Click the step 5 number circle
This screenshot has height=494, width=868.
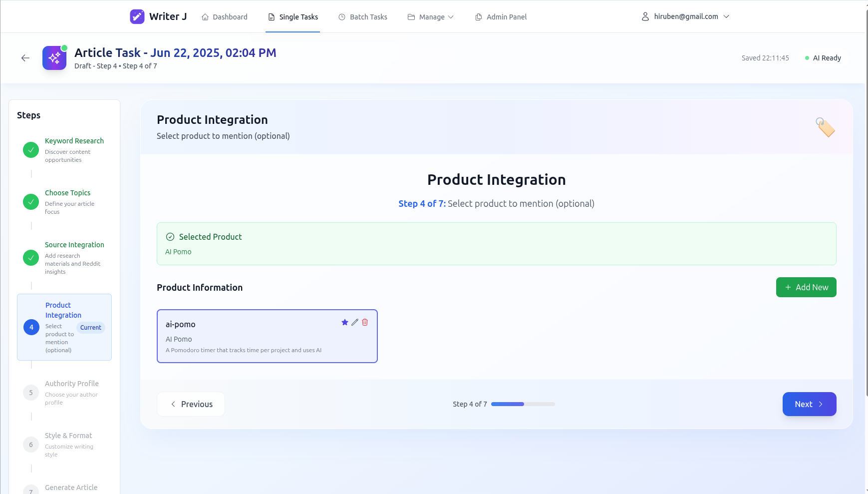click(x=31, y=393)
